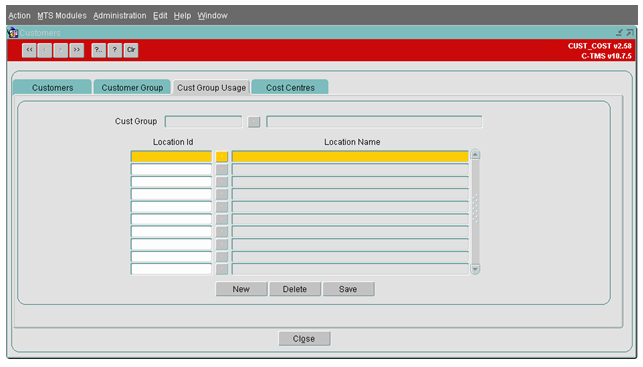Open lookup button for seventh location row
Viewport: 643px width, 367px height.
click(x=222, y=232)
